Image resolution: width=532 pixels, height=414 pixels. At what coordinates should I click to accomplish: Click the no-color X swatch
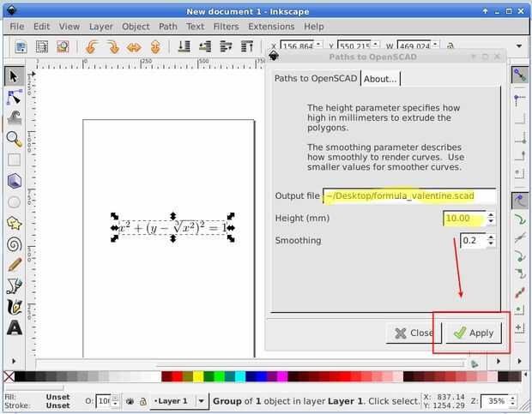pos(9,376)
